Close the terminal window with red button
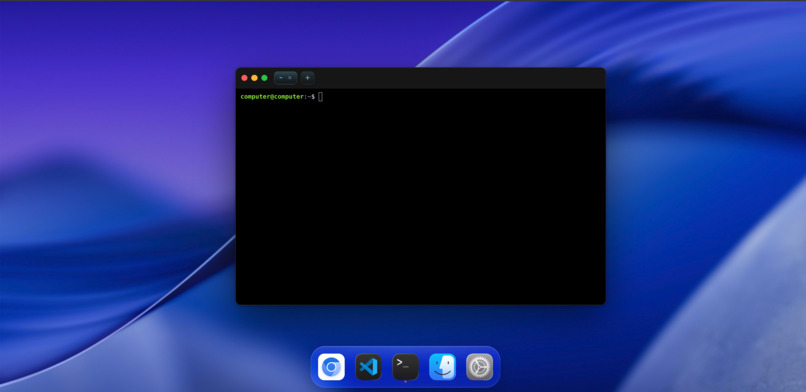806x392 pixels. (x=245, y=78)
